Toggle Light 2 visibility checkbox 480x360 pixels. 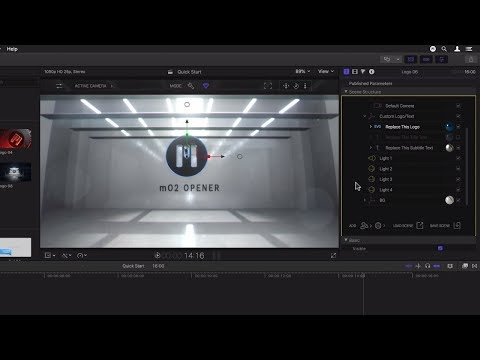coord(458,169)
